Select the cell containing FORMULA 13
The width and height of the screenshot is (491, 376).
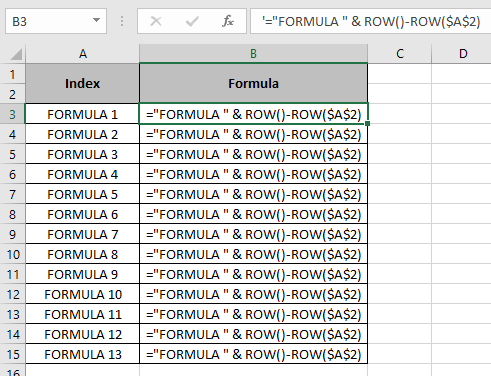tap(83, 354)
